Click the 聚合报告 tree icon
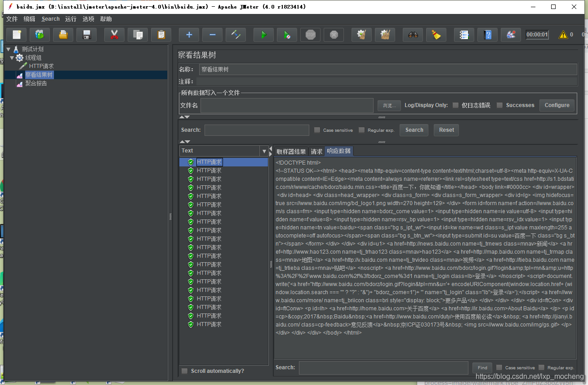Viewport: 588px width, 385px height. pyautogui.click(x=19, y=84)
